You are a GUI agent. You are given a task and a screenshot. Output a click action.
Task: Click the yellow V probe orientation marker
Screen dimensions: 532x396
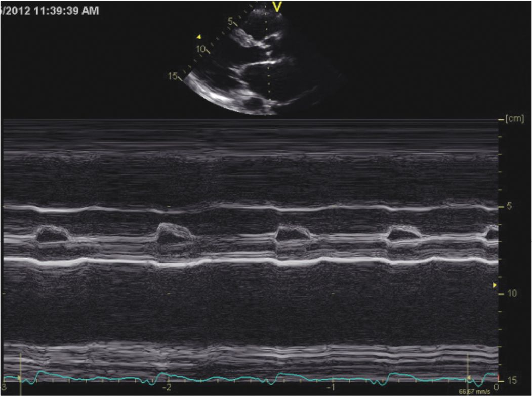(x=276, y=7)
